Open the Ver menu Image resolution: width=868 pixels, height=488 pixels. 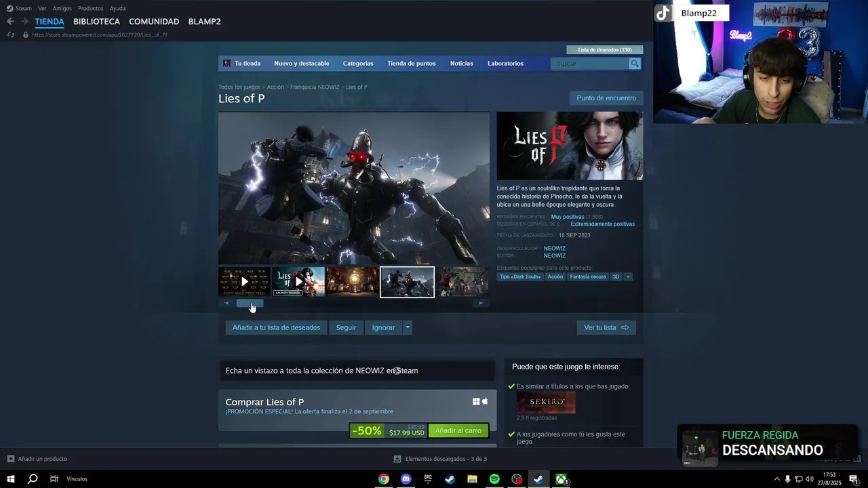pyautogui.click(x=42, y=8)
